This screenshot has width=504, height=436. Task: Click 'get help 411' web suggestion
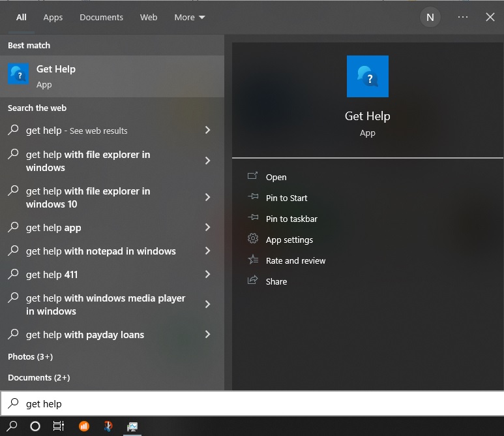click(x=112, y=275)
